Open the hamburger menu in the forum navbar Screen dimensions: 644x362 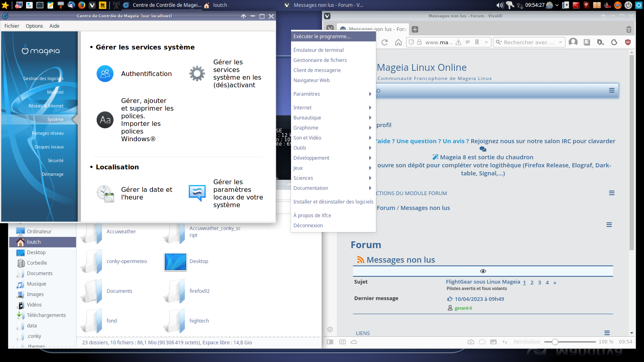click(x=611, y=90)
